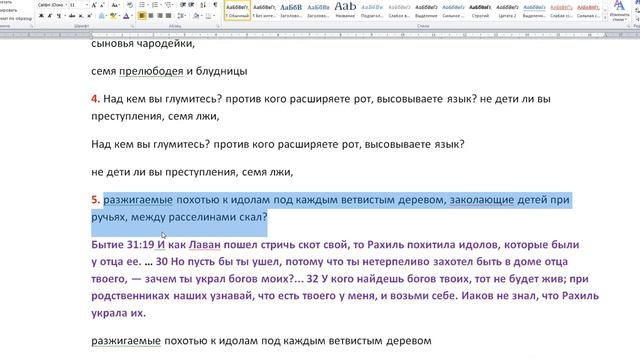Toggle italic formatting in the Font group
Viewport: 640px width, 360px height.
tap(50, 16)
